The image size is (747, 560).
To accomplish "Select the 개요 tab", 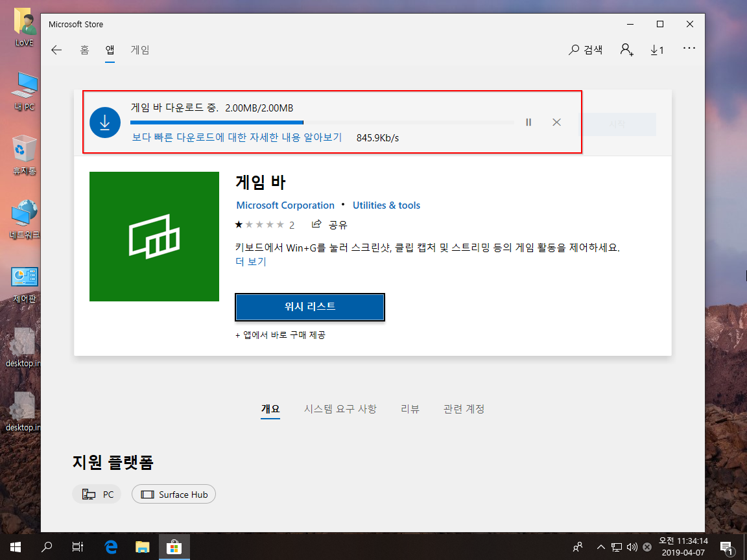I will 270,408.
